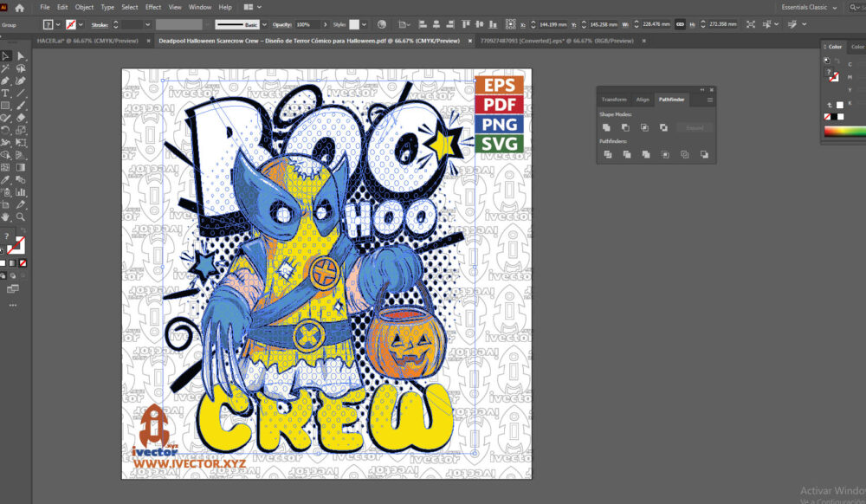Activate the Type tool
The width and height of the screenshot is (866, 504).
5,94
